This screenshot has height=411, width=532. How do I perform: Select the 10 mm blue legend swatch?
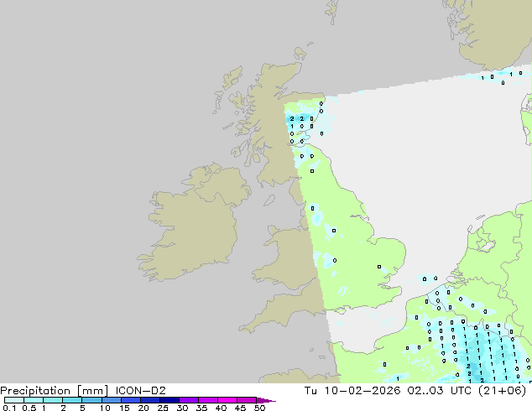point(111,400)
